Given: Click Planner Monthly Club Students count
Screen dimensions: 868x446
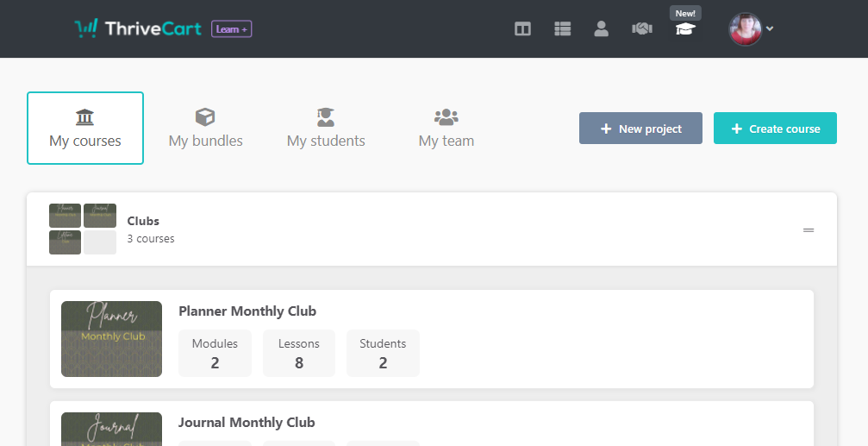Looking at the screenshot, I should coord(383,354).
